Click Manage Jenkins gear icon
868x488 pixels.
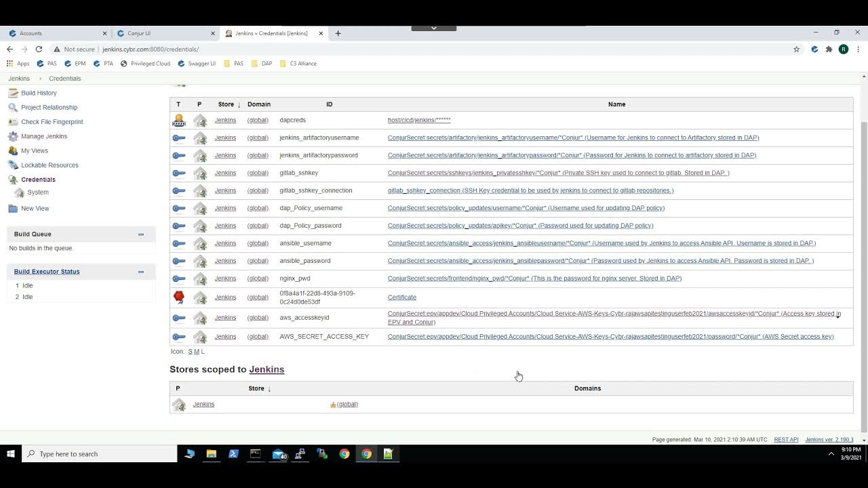[13, 136]
